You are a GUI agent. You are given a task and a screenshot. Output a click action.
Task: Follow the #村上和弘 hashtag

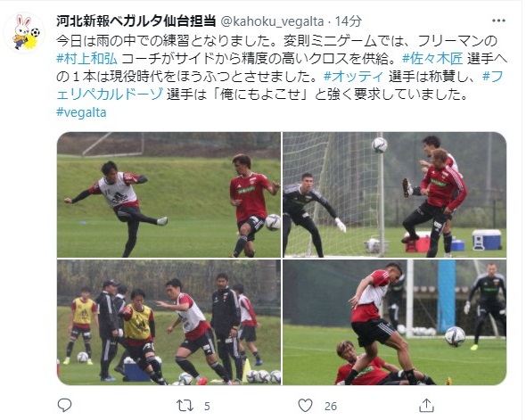[86, 59]
